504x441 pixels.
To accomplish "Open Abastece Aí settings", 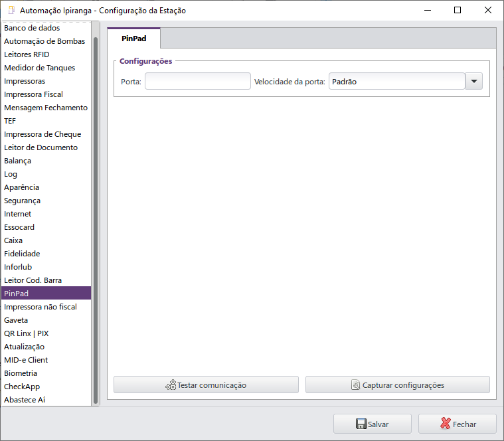I will tap(46, 400).
